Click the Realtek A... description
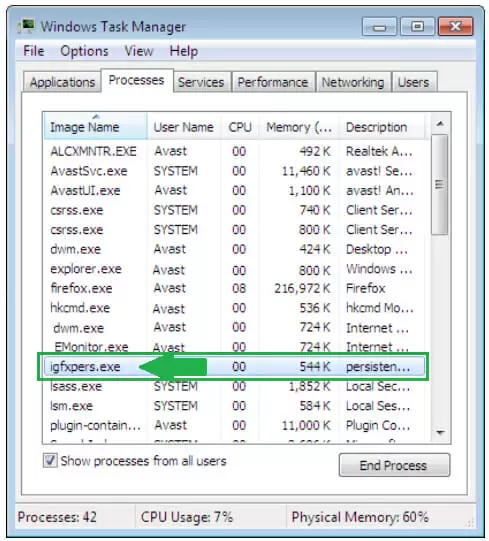489x541 pixels. 379,151
